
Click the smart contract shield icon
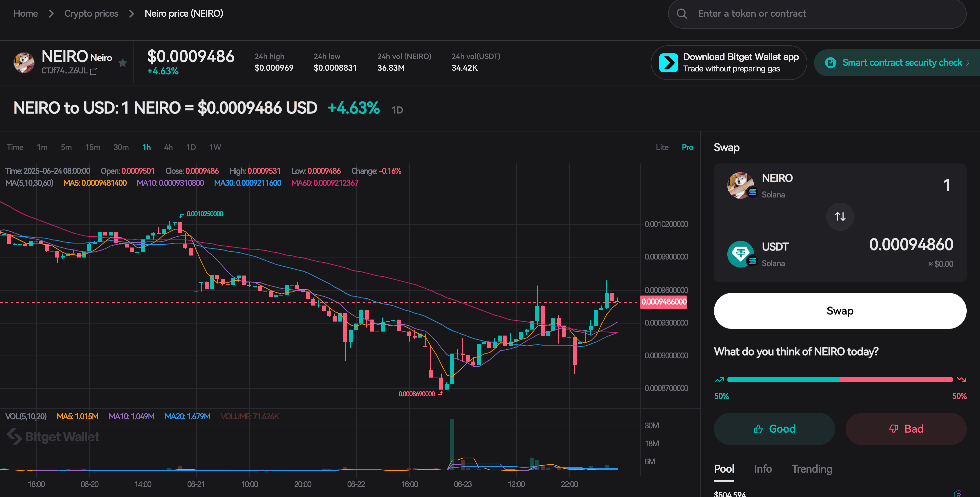pos(830,63)
